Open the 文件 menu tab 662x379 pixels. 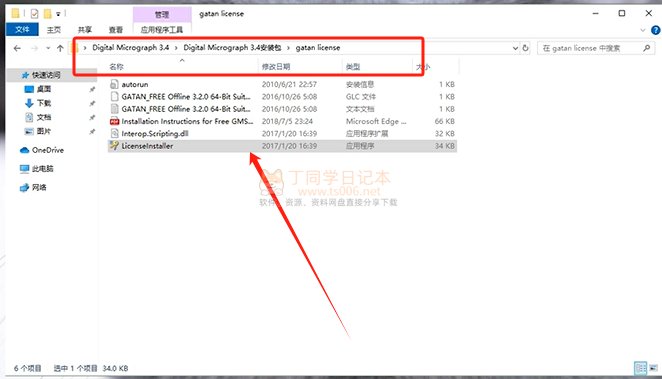point(22,29)
